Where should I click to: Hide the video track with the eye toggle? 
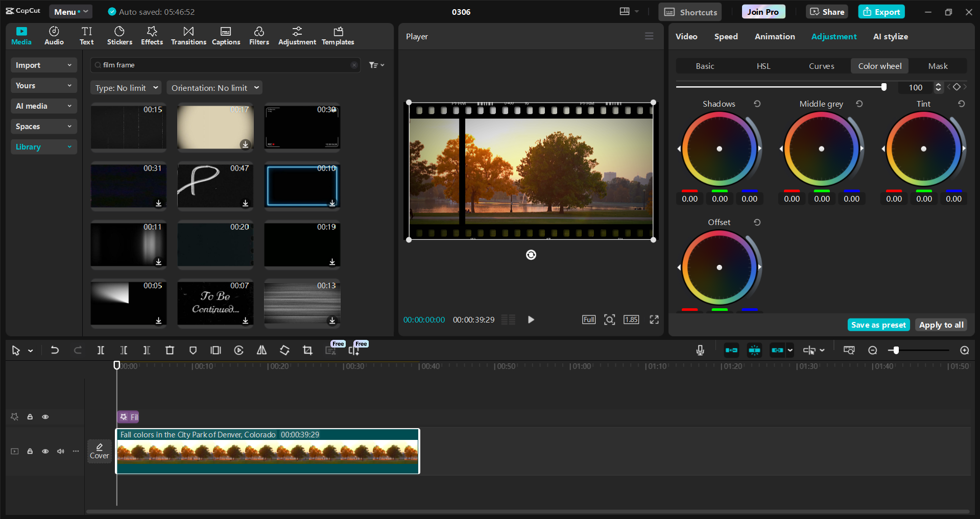(45, 451)
